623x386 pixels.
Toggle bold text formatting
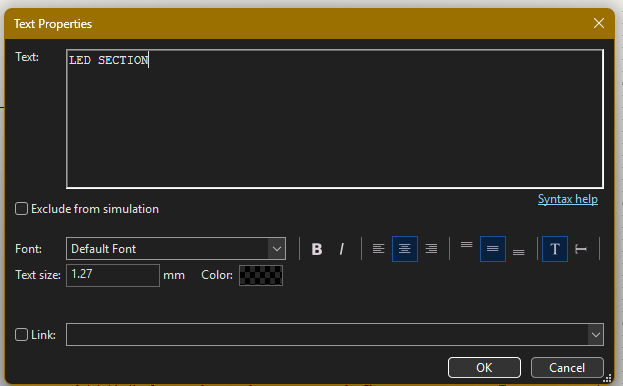tap(317, 249)
